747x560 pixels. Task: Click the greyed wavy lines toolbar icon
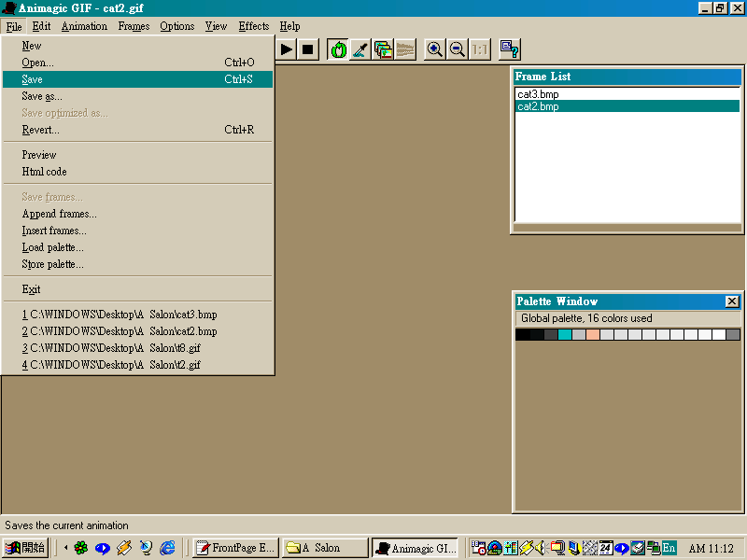[x=405, y=49]
